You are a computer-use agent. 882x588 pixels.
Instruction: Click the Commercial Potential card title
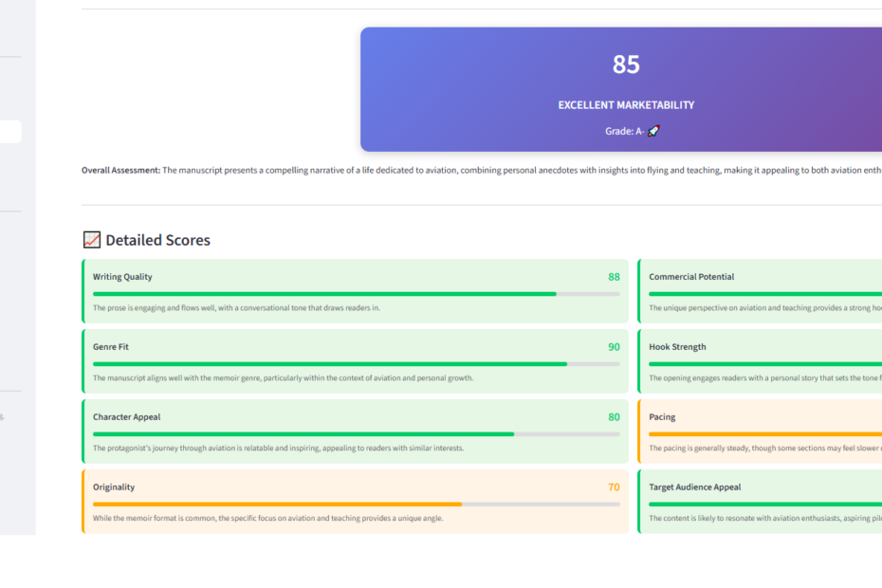click(691, 277)
